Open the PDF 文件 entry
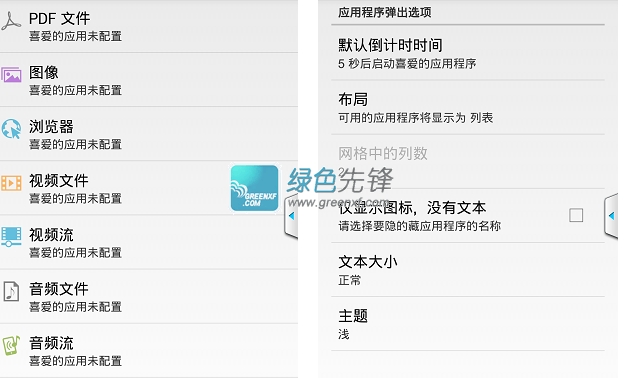Viewport: 625px width, 378px height. point(149,26)
